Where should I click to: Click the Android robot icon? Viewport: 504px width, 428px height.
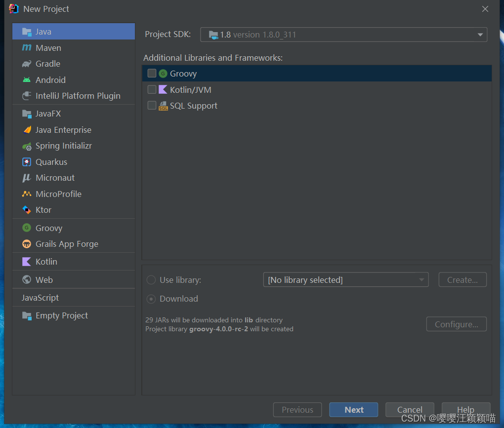27,79
